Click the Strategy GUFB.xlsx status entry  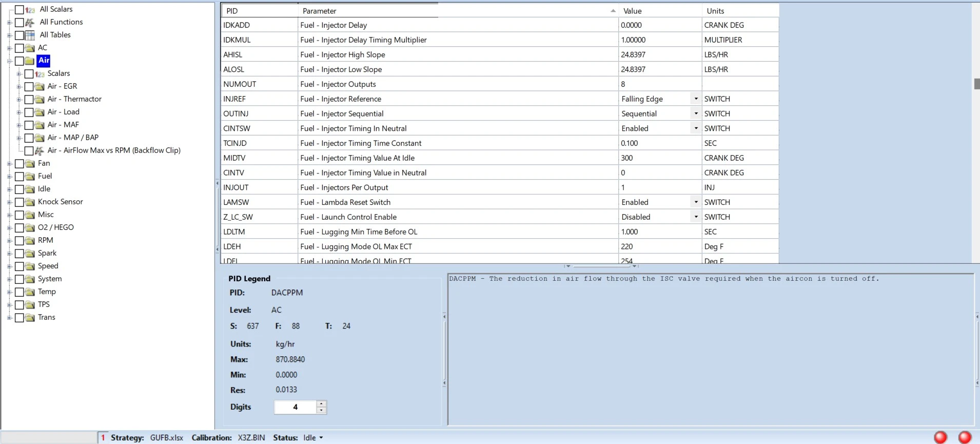point(147,438)
